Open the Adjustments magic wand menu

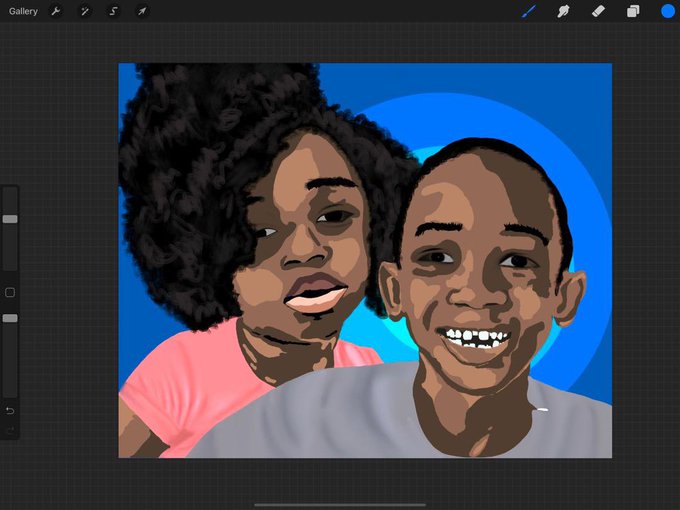click(85, 11)
